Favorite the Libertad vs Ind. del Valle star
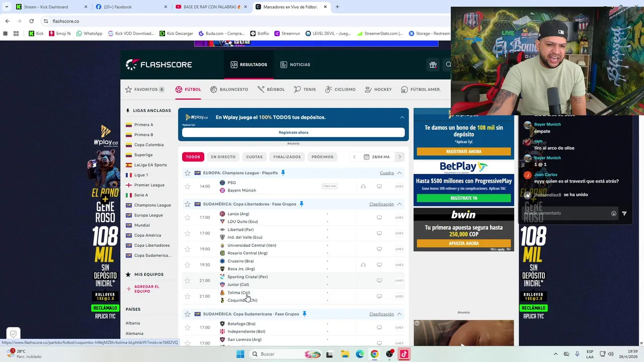Viewport: 644px width, 362px height. pos(188,233)
